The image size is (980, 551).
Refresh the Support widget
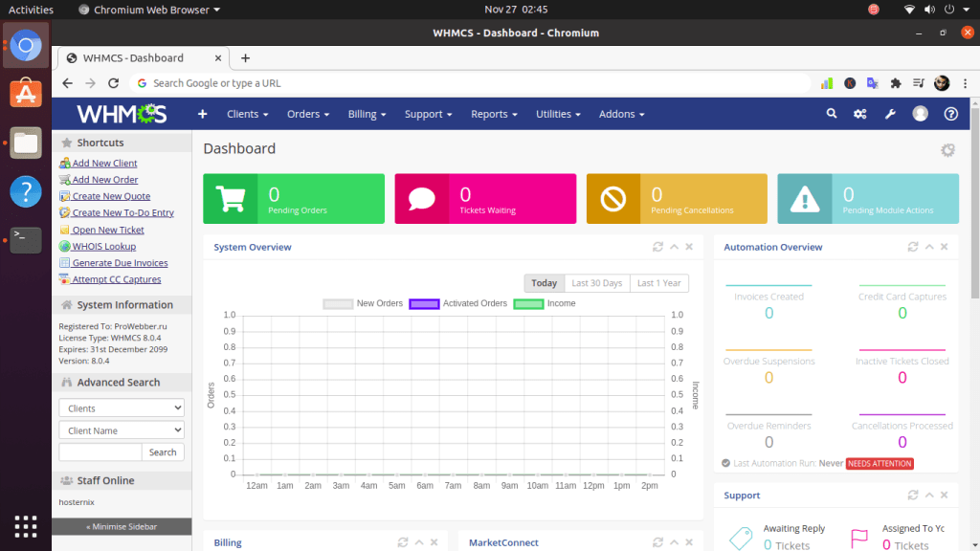[912, 495]
